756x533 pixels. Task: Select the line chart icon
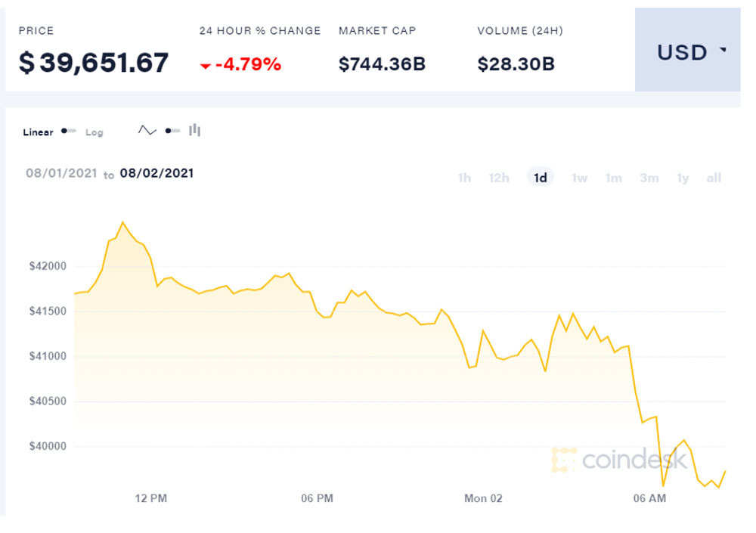147,130
